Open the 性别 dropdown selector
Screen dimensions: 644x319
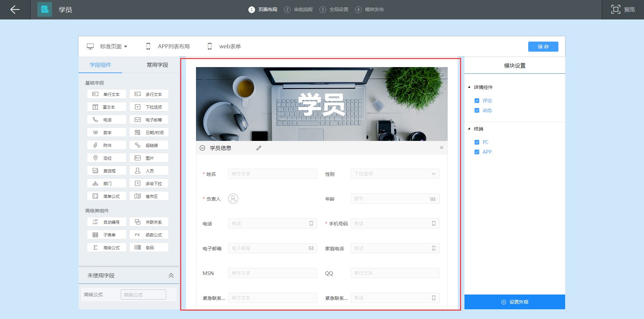395,174
